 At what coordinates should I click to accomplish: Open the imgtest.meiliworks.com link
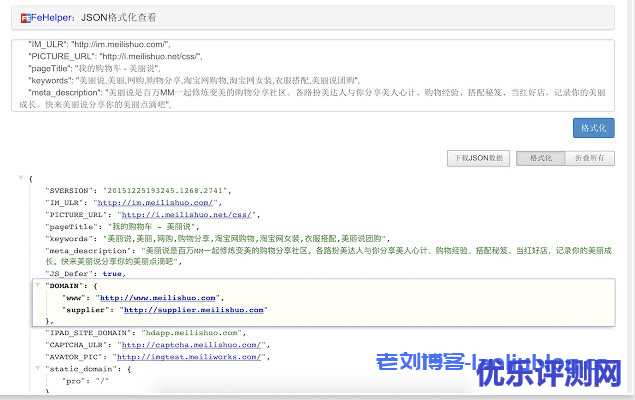click(x=189, y=357)
